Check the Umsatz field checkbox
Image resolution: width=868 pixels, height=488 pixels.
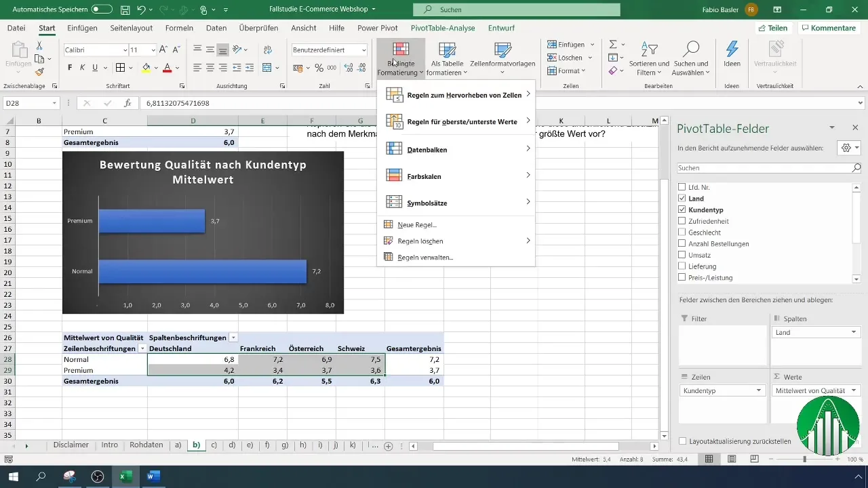tap(682, 255)
